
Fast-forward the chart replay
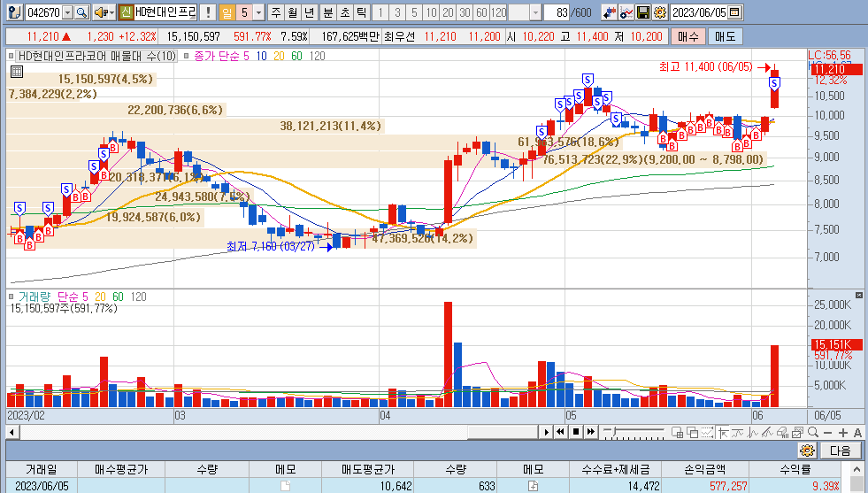(591, 432)
